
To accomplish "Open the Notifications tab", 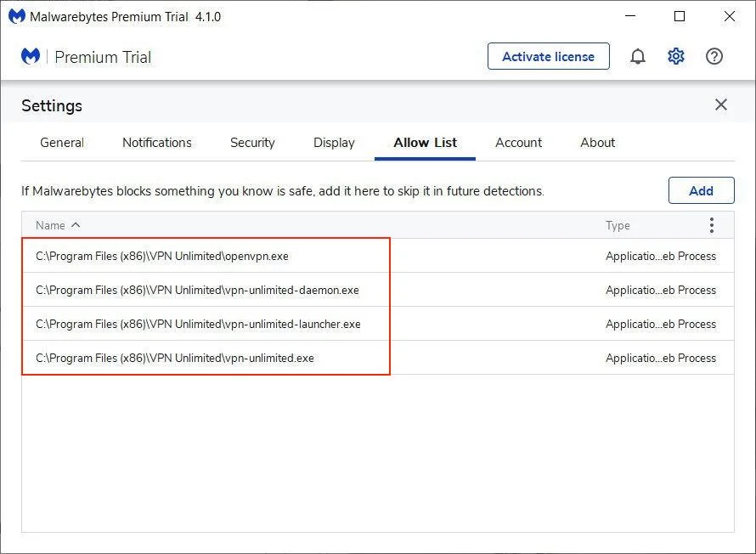I will pyautogui.click(x=157, y=143).
